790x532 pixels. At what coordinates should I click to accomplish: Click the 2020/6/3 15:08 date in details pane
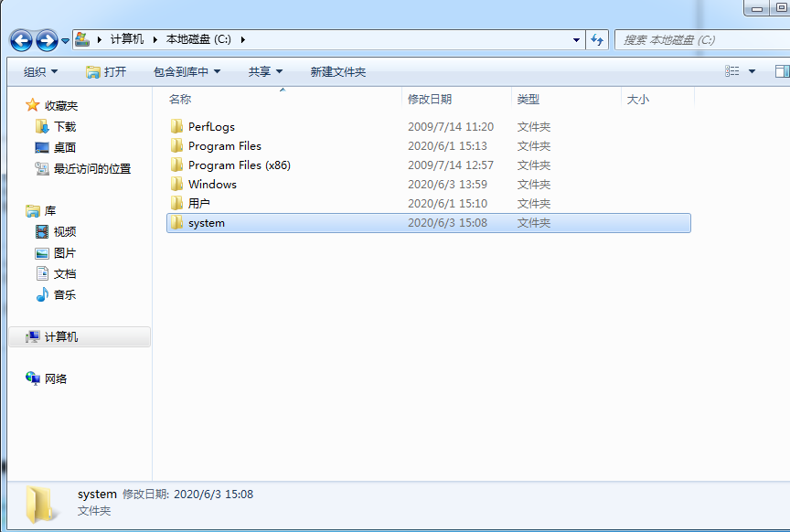click(x=214, y=495)
